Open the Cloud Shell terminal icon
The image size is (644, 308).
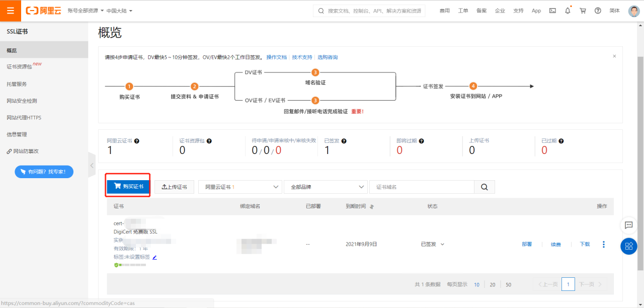(552, 10)
